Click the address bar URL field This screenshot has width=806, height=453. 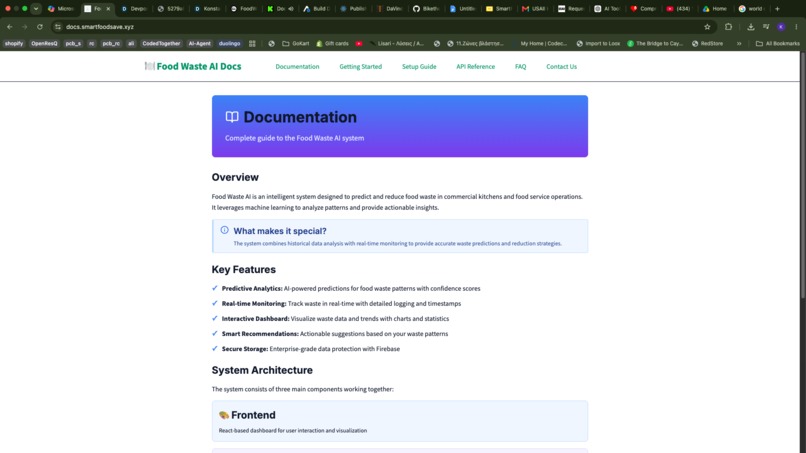click(380, 27)
